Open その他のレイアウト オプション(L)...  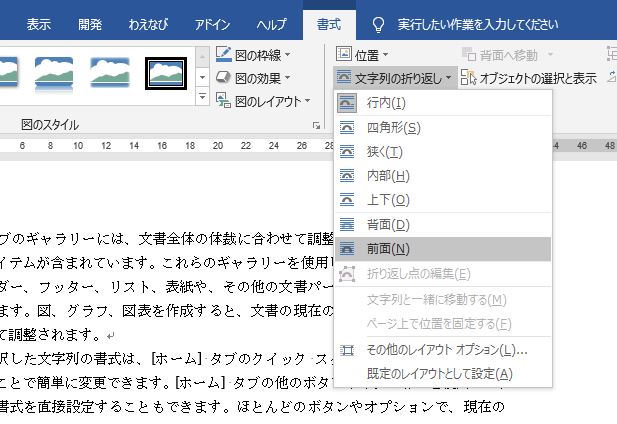point(443,350)
